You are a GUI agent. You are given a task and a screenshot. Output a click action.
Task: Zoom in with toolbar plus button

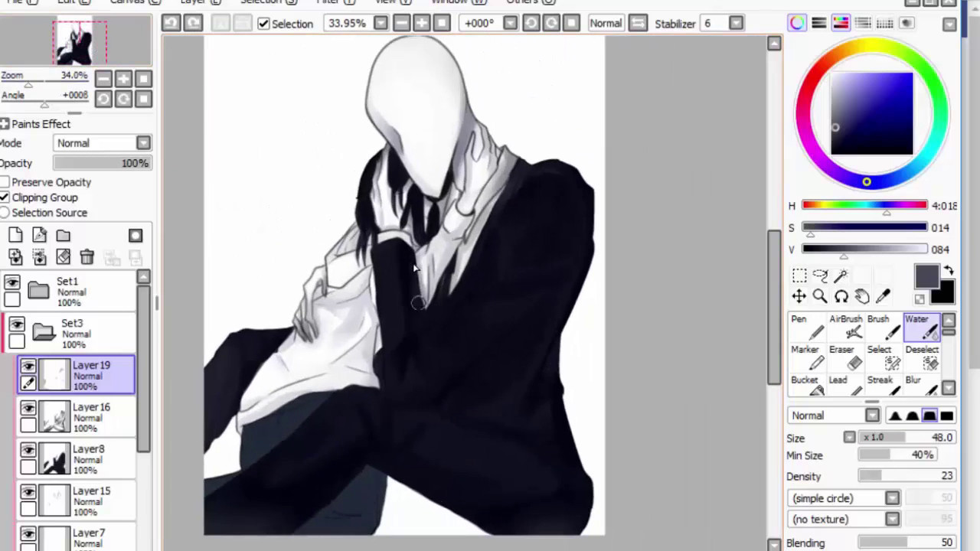pyautogui.click(x=422, y=24)
